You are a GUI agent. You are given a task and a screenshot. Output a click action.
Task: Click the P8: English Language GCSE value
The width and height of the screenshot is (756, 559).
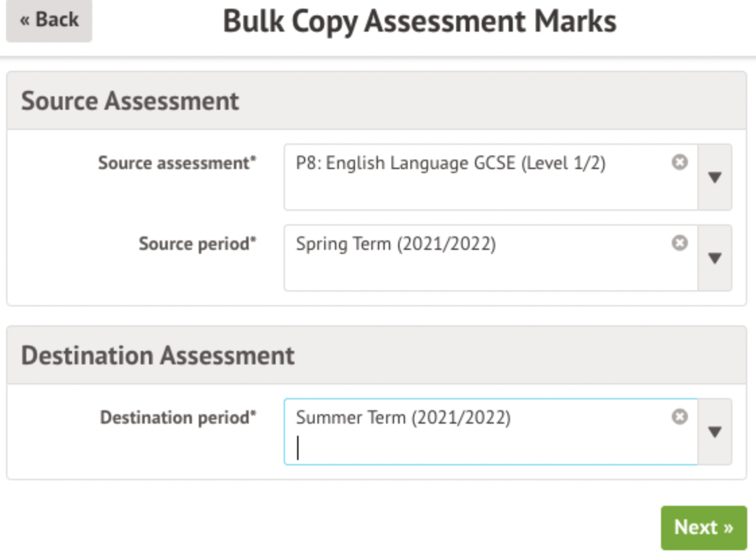[x=450, y=163]
